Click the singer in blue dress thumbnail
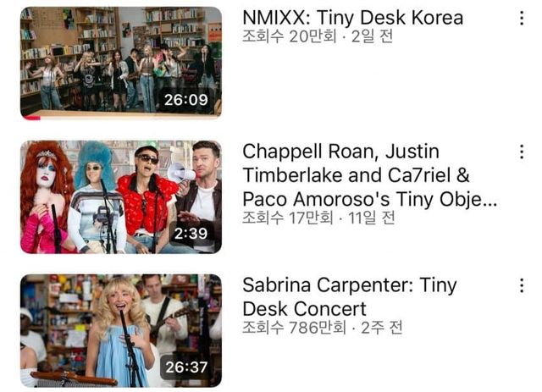 point(119,334)
